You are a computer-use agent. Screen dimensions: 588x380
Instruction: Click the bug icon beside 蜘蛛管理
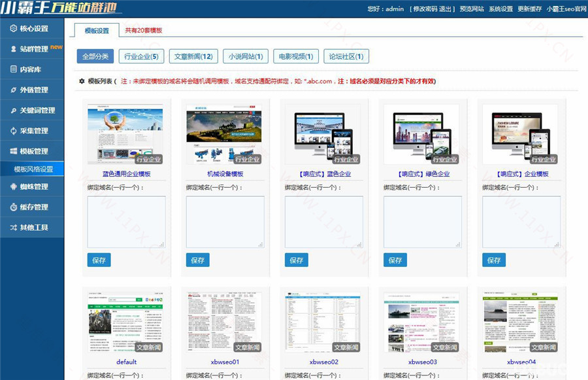coord(13,187)
